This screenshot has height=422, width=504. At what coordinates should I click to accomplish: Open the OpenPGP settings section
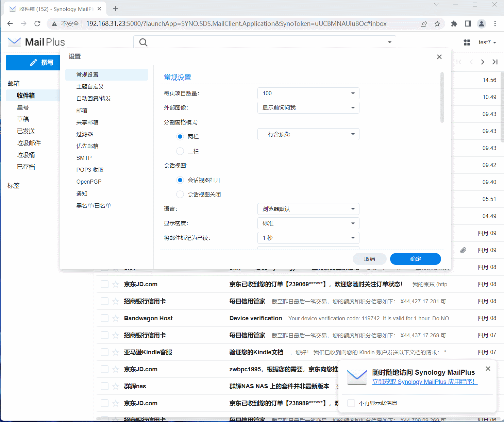107,182
